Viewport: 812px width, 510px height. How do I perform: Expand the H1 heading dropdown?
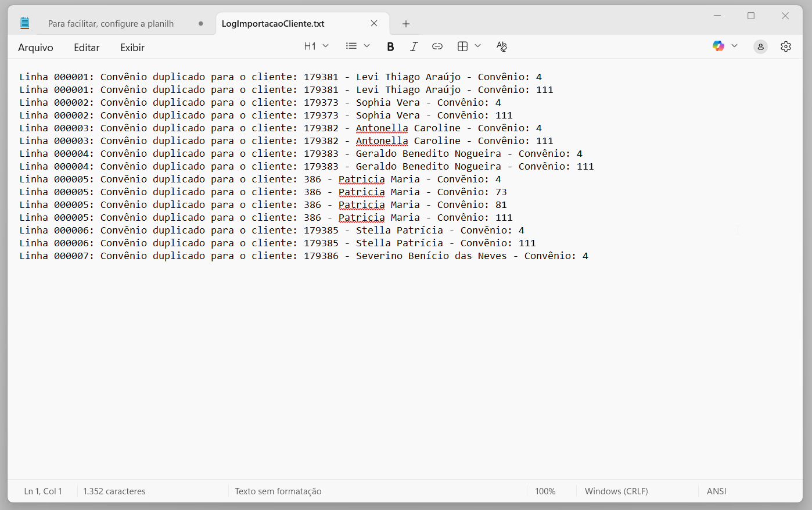tap(317, 46)
